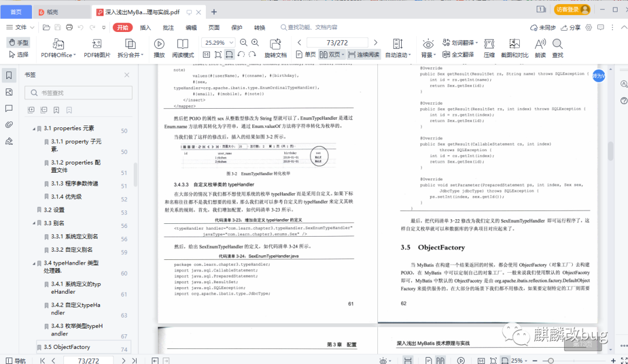Open the 划词翻译 dropdown

click(x=460, y=42)
